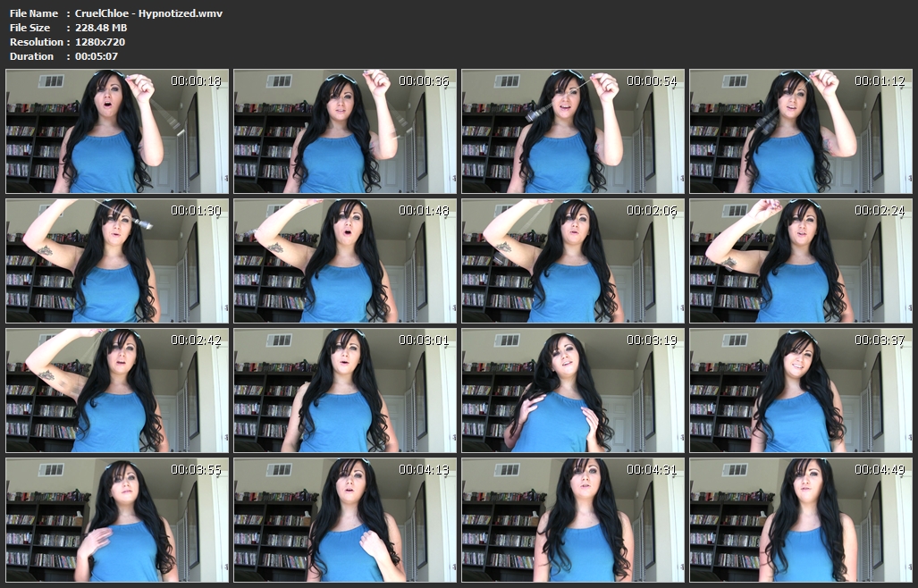The image size is (918, 588).
Task: Click the thumbnail timestamped 00:00:18
Action: [117, 131]
